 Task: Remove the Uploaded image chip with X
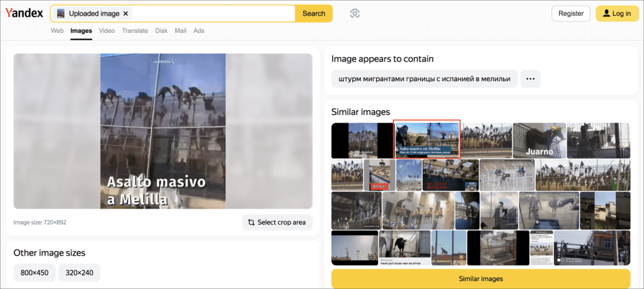pyautogui.click(x=126, y=13)
